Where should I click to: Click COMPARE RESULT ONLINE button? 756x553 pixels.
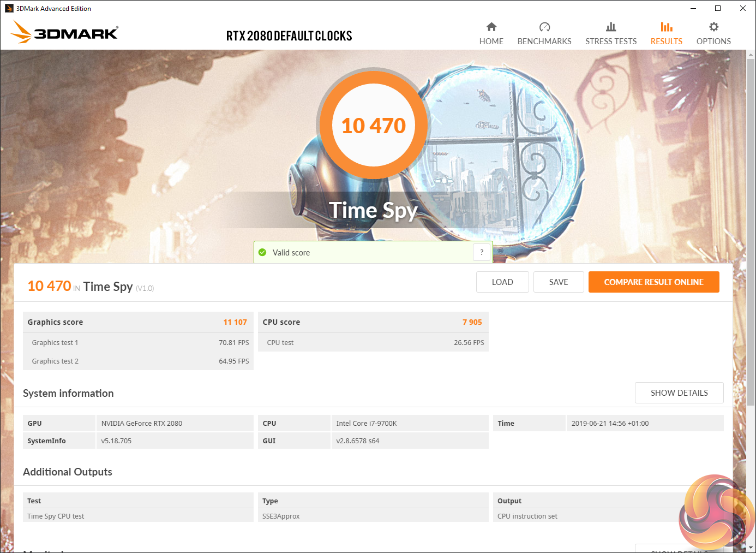tap(654, 282)
